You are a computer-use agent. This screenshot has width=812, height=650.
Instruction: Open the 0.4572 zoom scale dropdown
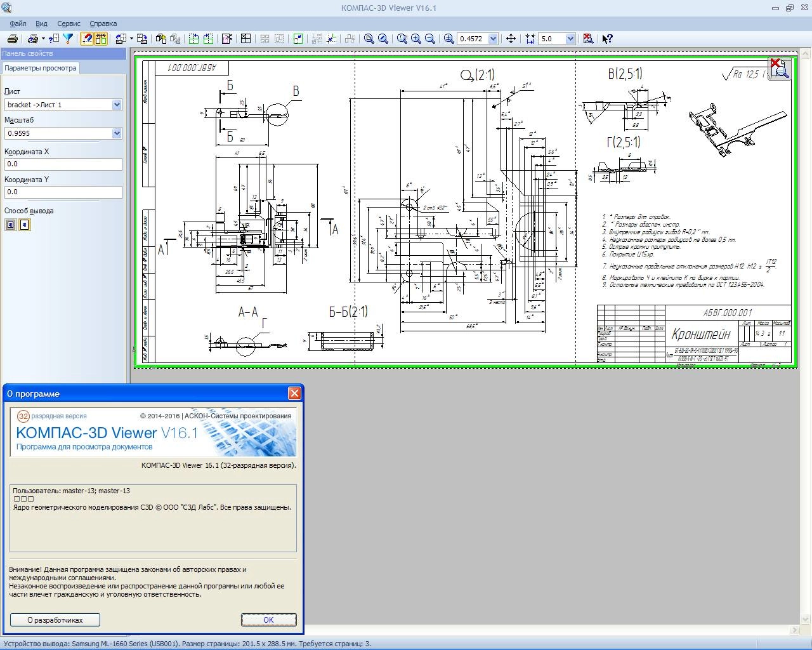[x=494, y=39]
